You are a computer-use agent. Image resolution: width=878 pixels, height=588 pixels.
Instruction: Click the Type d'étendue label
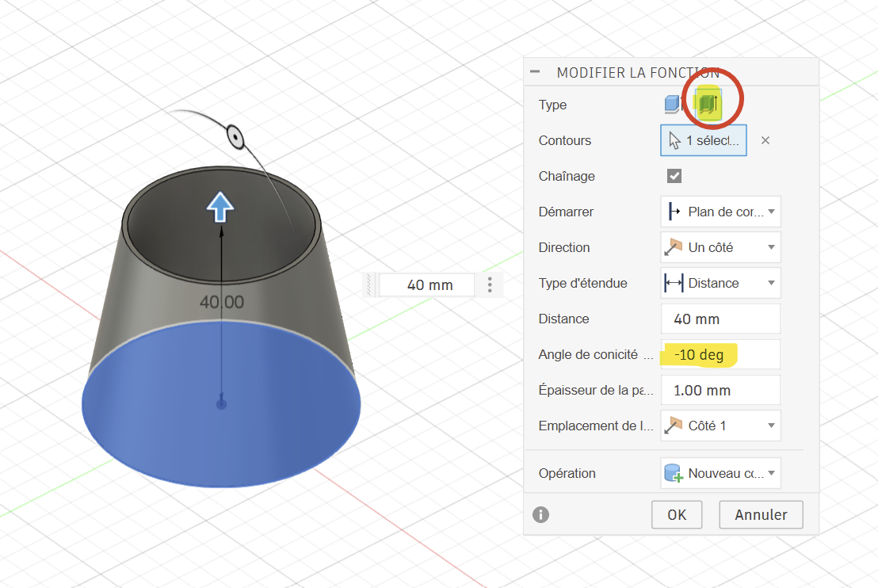[583, 284]
